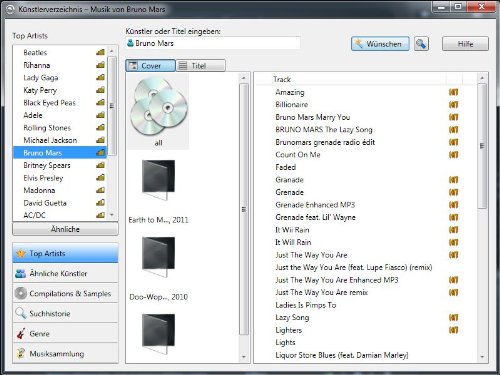Select David Guetta in the artist list

(x=60, y=203)
